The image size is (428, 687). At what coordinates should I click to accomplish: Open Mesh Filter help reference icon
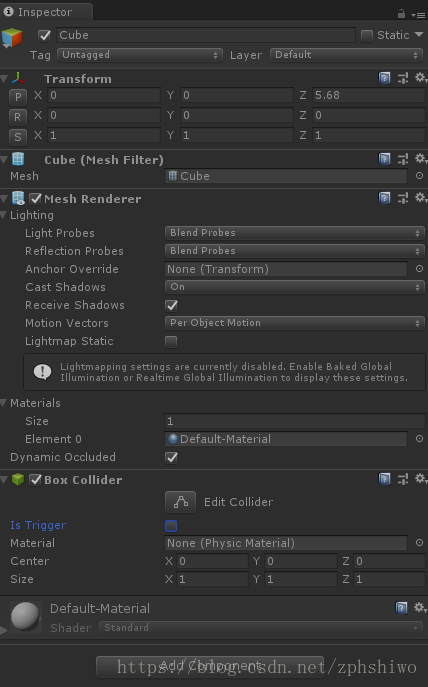[384, 159]
